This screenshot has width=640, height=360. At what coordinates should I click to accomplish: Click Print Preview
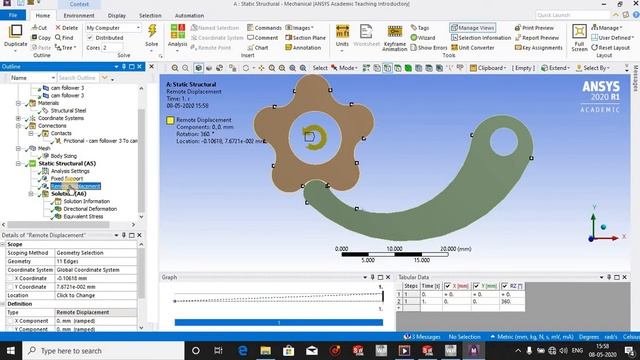pyautogui.click(x=534, y=28)
